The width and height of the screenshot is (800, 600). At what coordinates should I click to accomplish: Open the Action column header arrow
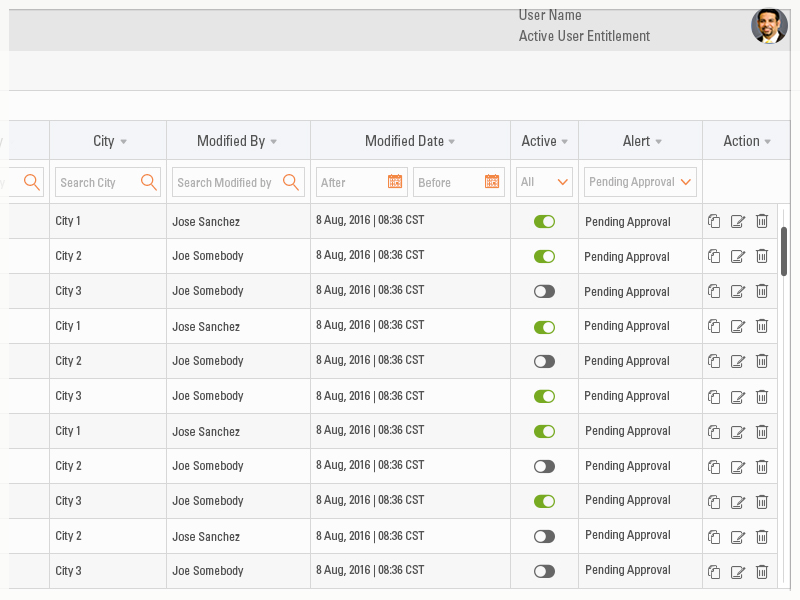pyautogui.click(x=767, y=142)
